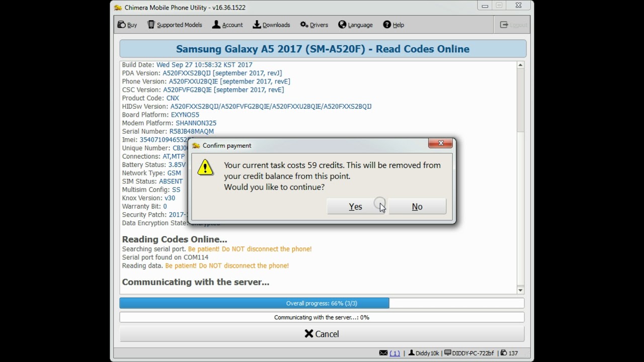Click the 137 credit balance in status bar
The height and width of the screenshot is (362, 644).
513,353
